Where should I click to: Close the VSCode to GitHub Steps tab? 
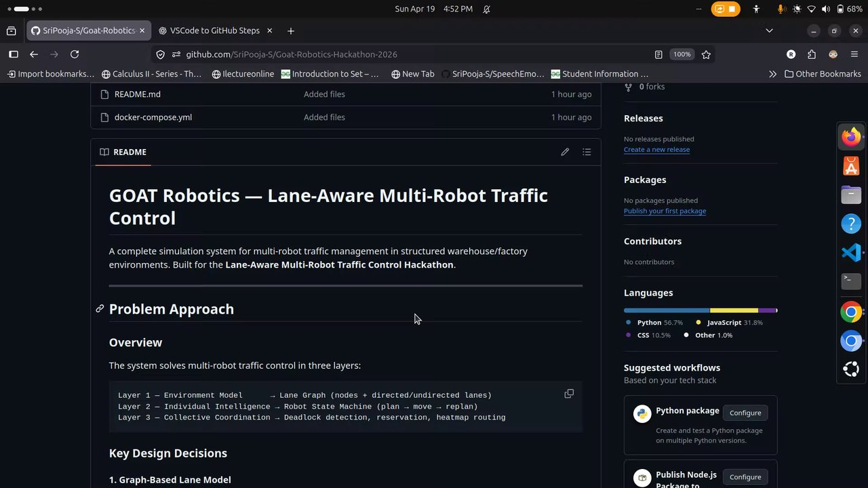pyautogui.click(x=269, y=30)
